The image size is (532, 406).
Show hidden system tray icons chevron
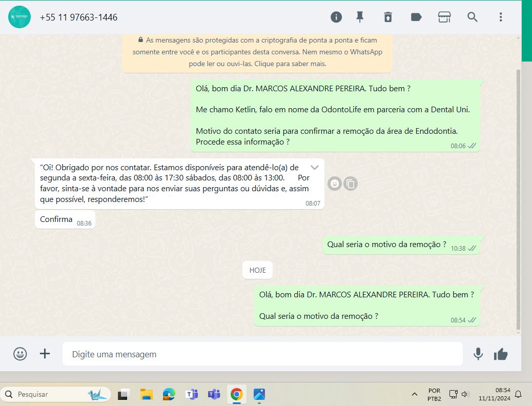(x=414, y=394)
